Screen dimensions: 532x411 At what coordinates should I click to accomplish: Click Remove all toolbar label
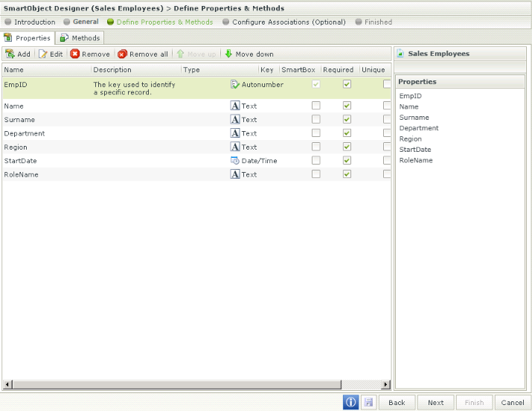(149, 54)
